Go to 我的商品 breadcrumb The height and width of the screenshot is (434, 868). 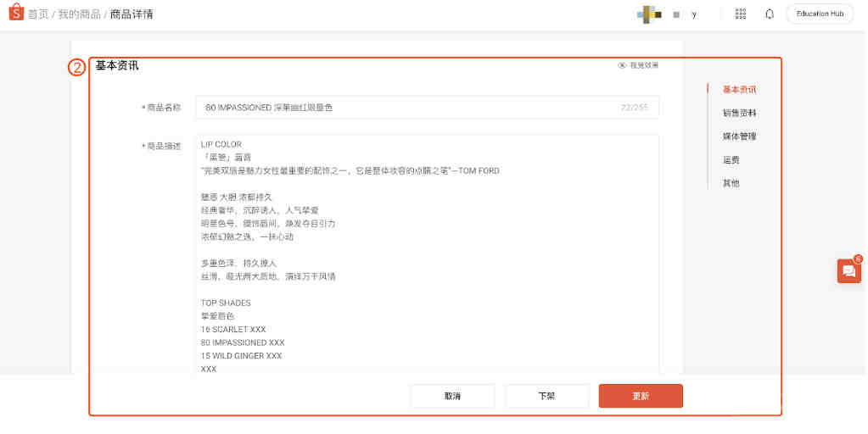coord(79,14)
